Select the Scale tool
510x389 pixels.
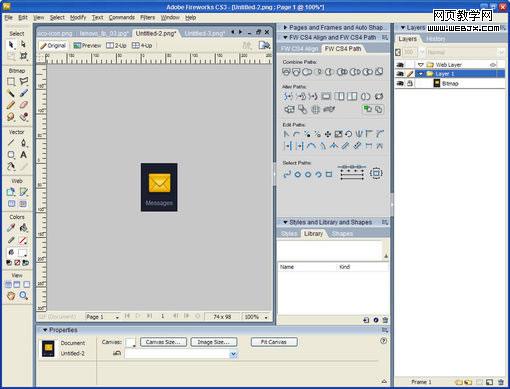(x=11, y=56)
